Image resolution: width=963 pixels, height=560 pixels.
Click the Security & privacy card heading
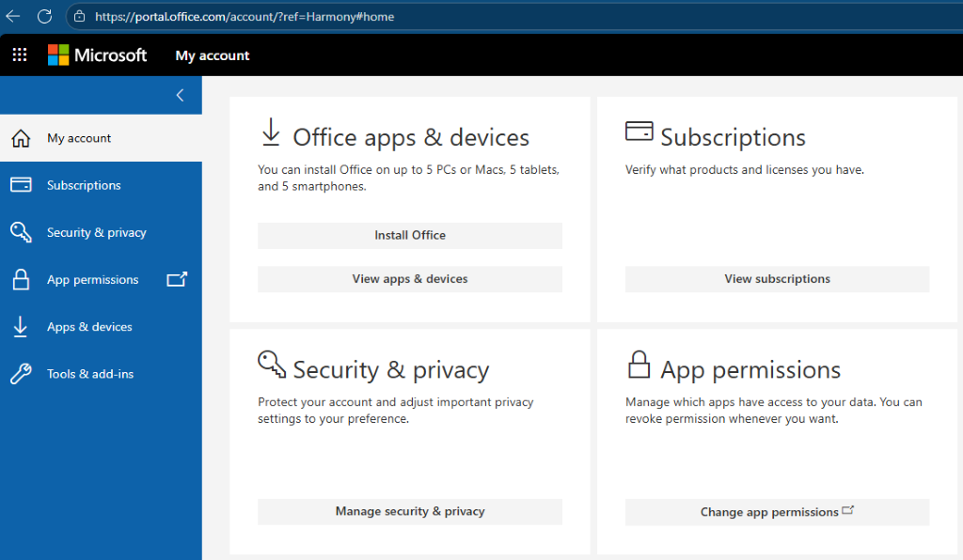pyautogui.click(x=390, y=370)
